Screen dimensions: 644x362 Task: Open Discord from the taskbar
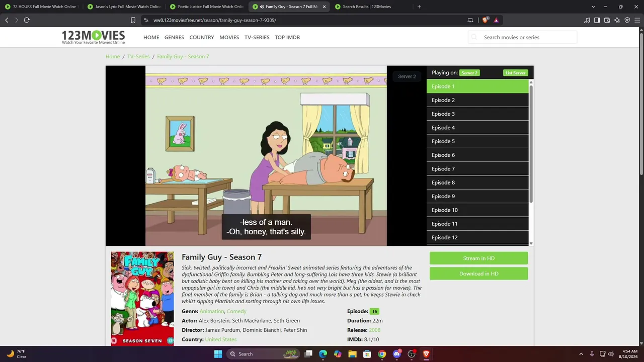click(x=396, y=354)
